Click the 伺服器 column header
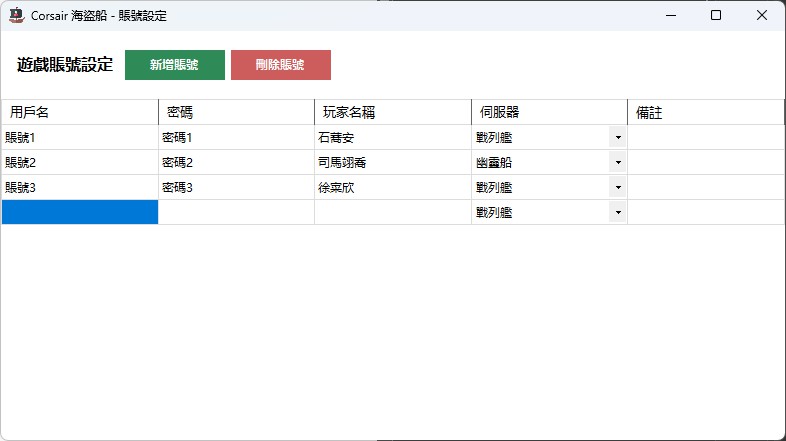 (549, 112)
